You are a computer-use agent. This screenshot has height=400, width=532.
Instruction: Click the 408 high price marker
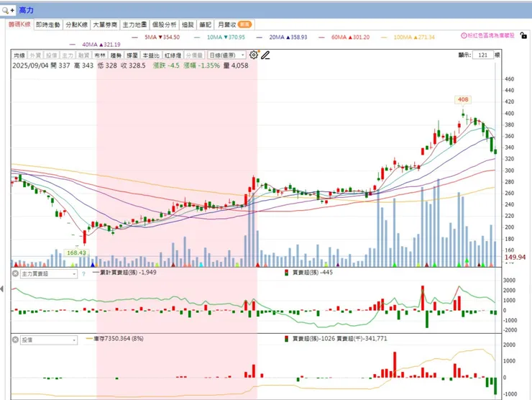463,99
